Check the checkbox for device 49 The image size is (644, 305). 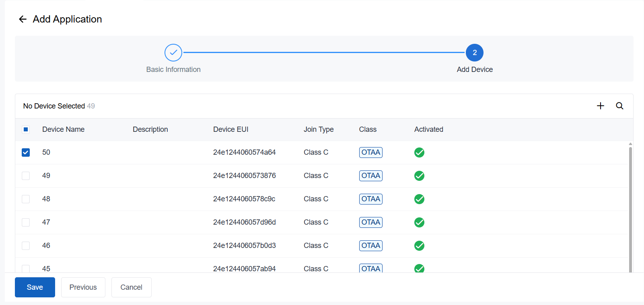[26, 176]
